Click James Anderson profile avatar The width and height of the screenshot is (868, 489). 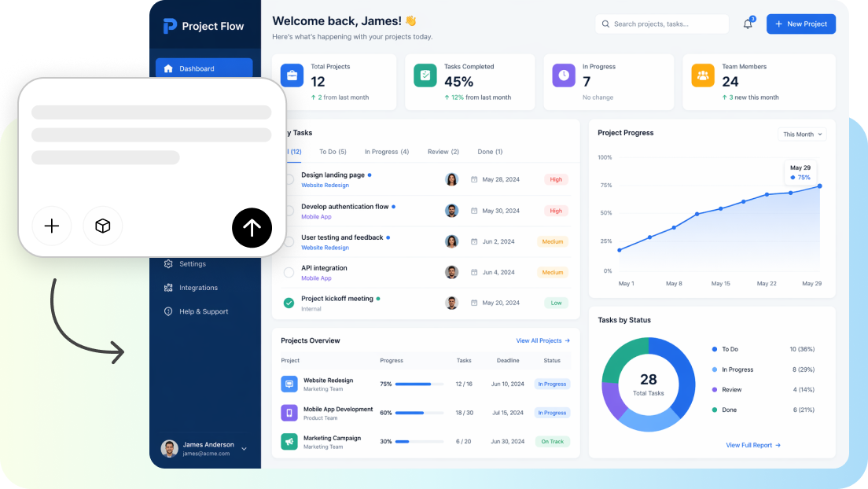[169, 449]
